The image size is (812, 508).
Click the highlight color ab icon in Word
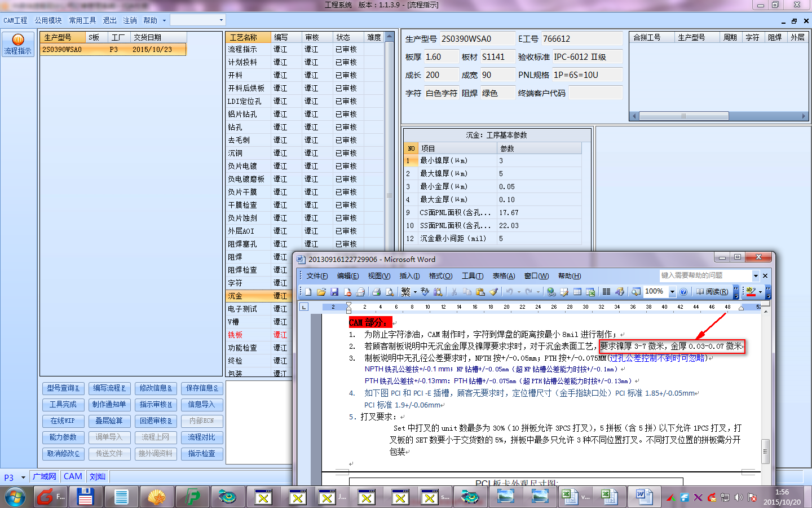pos(751,292)
